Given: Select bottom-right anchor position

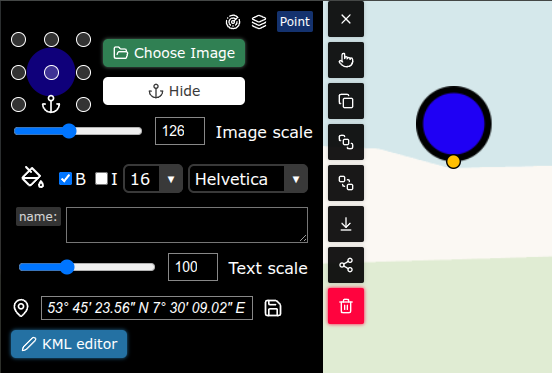Looking at the screenshot, I should click(83, 105).
